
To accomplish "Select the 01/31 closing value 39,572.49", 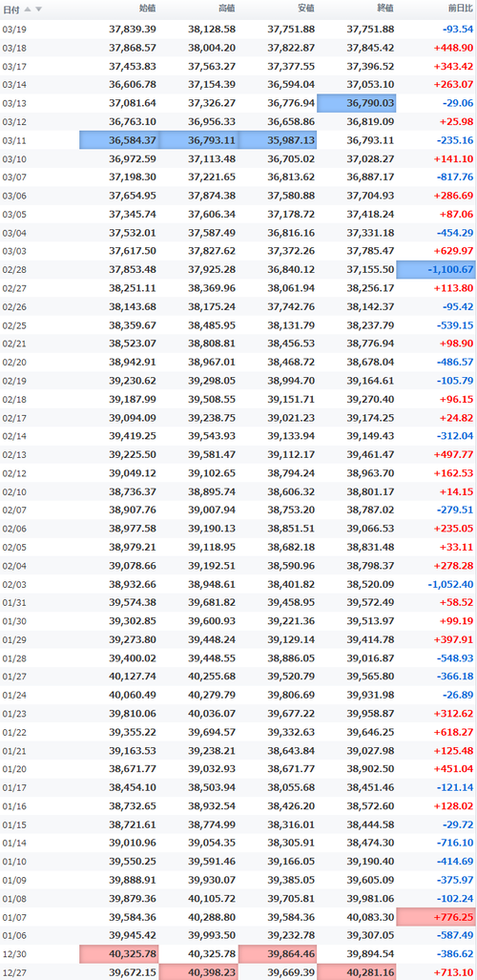I will [371, 603].
